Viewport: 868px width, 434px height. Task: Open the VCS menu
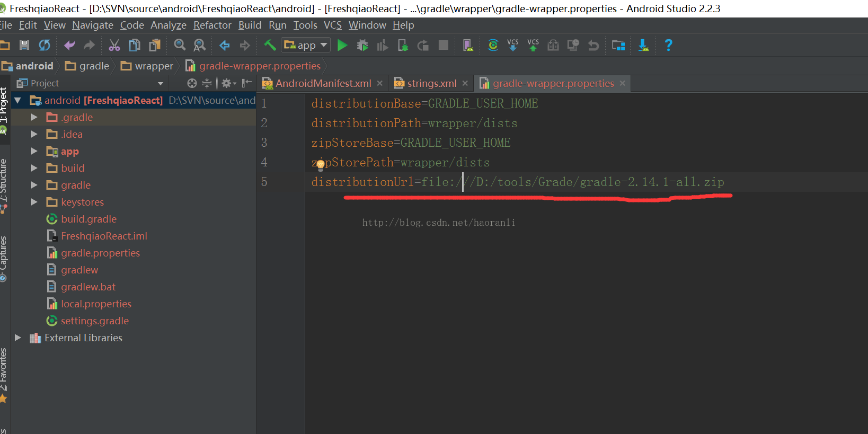333,25
